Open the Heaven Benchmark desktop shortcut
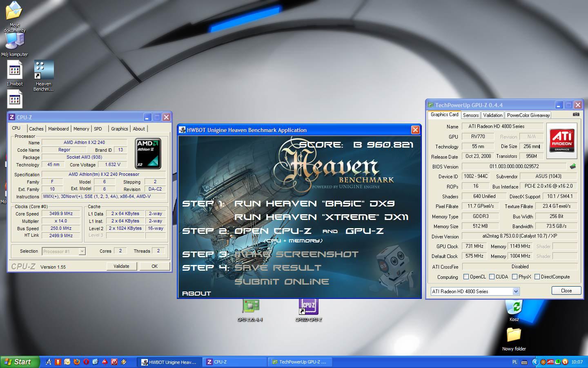The width and height of the screenshot is (588, 368). tap(44, 76)
